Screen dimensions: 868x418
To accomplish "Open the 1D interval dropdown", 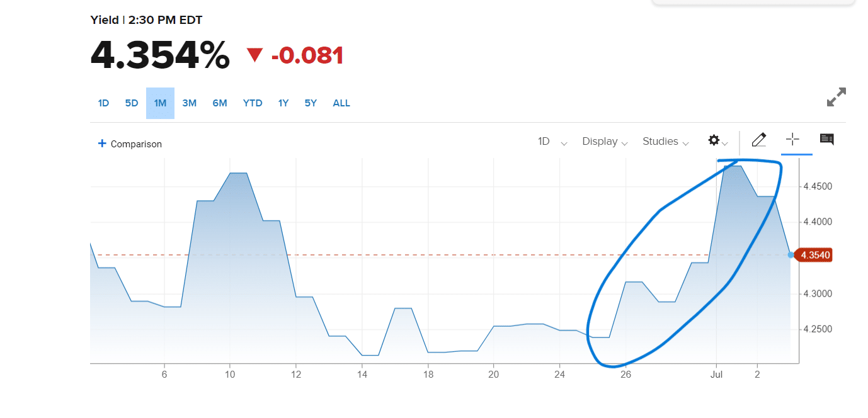I will tap(552, 142).
